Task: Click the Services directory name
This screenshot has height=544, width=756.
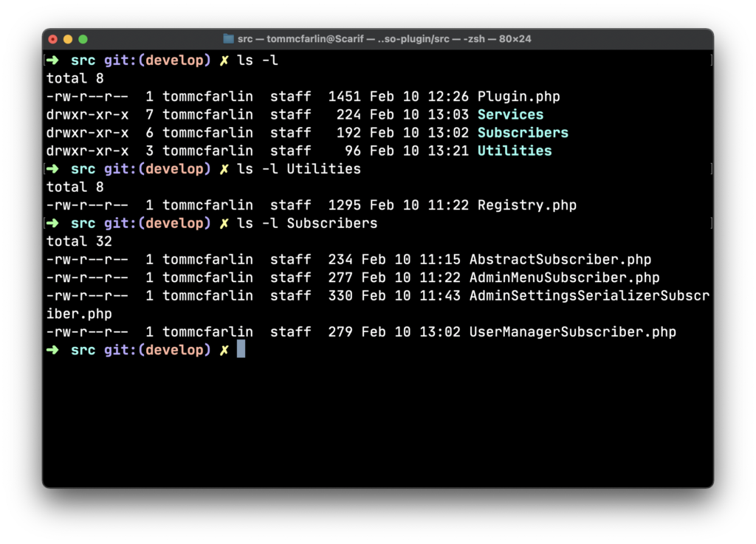Action: pos(510,114)
